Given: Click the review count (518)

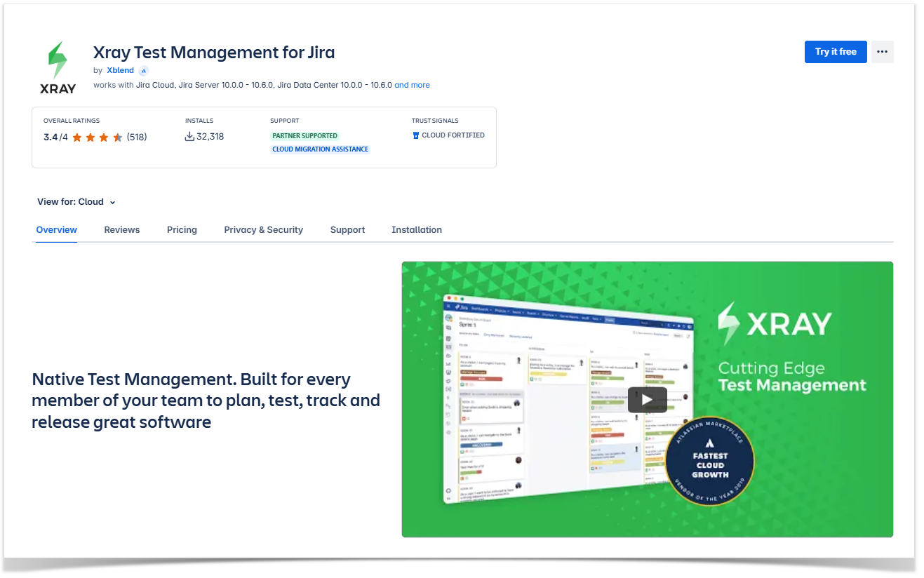Looking at the screenshot, I should tap(137, 137).
